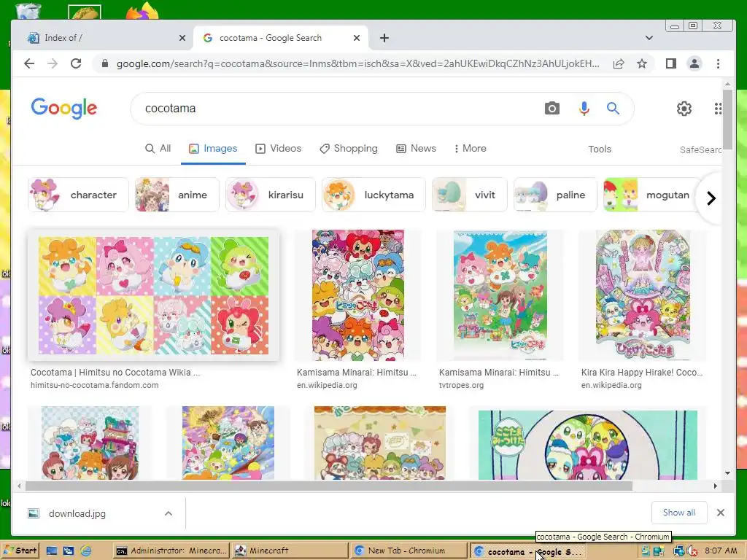
Task: Open the side panel icon
Action: (x=671, y=63)
